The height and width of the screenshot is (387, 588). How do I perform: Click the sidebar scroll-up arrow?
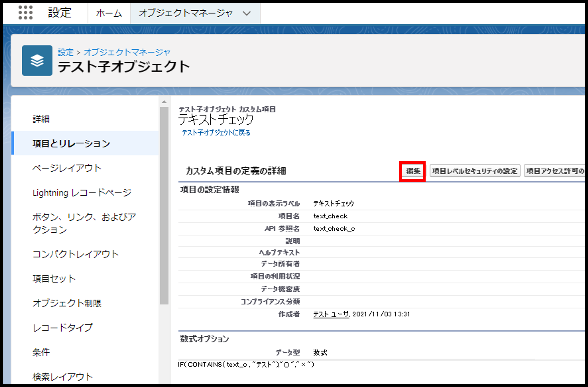164,102
